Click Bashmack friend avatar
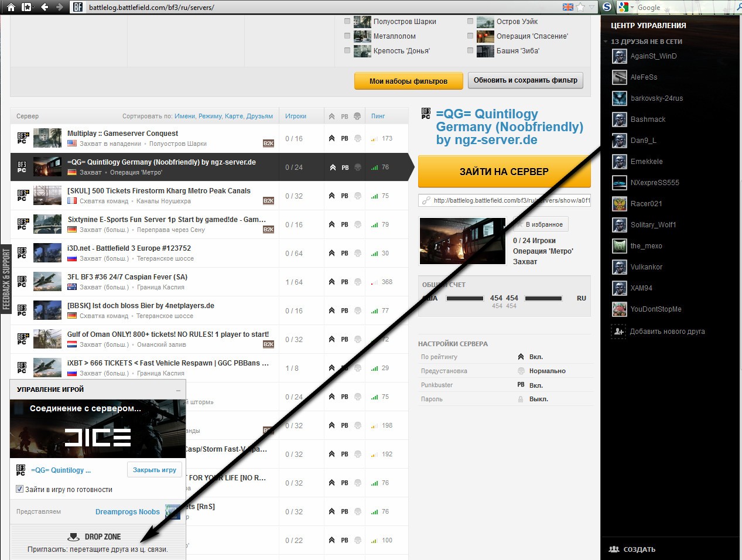Screen dimensions: 742x560 pyautogui.click(x=620, y=119)
